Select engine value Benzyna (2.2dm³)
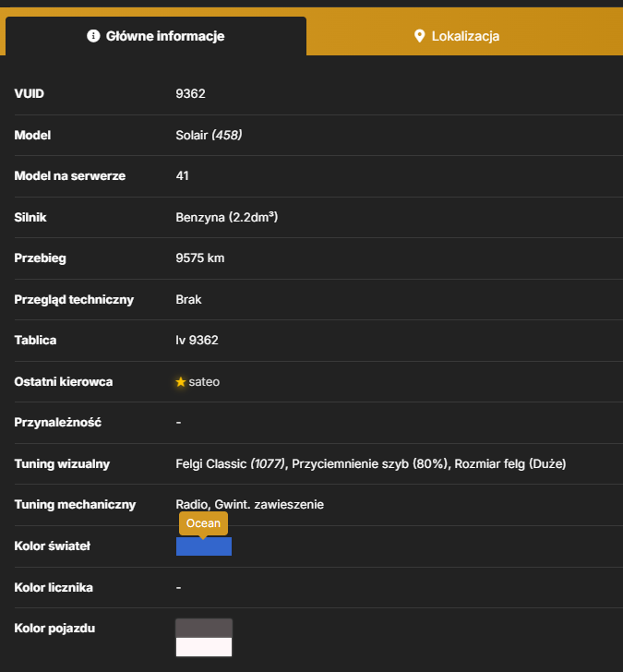The width and height of the screenshot is (623, 672). (x=227, y=217)
